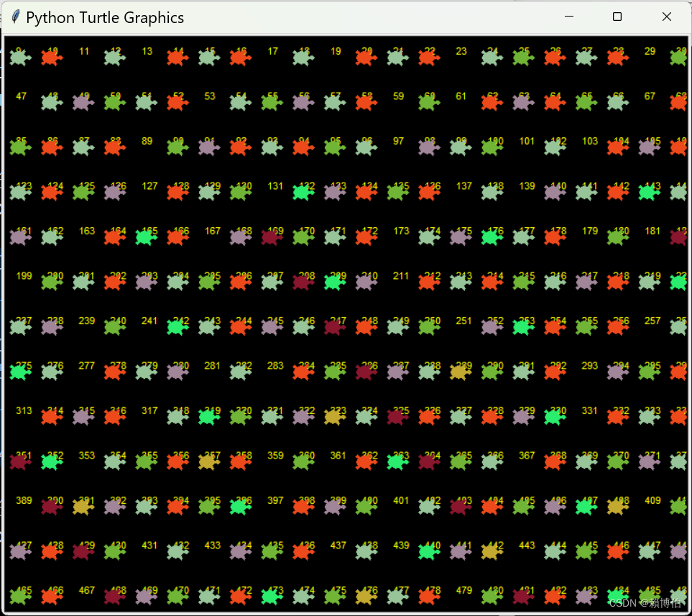Click the orange turtle numbered 14
The height and width of the screenshot is (616, 692).
[177, 57]
